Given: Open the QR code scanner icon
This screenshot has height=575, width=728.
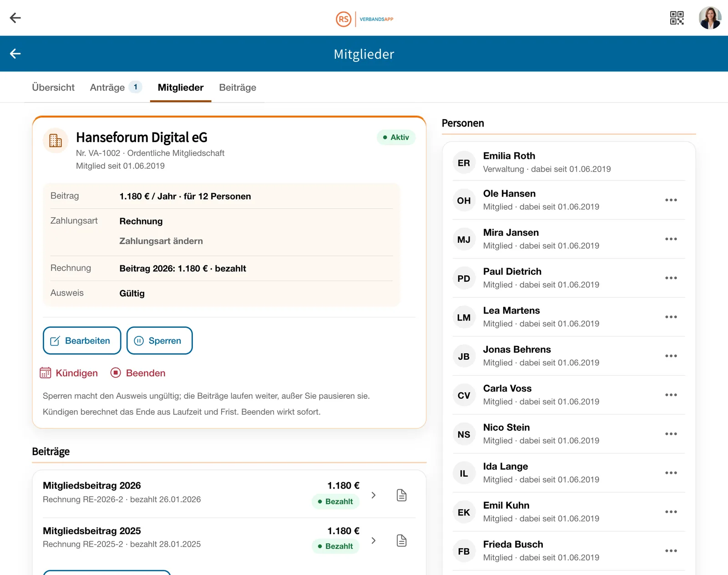Looking at the screenshot, I should (677, 18).
